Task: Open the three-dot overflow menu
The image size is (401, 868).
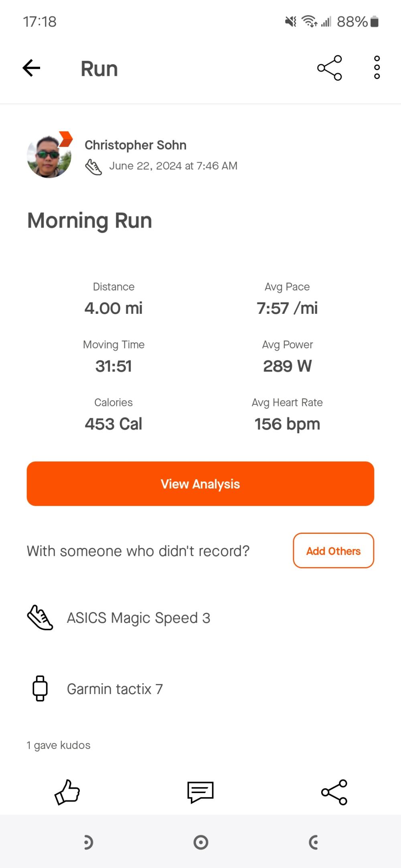Action: 377,68
